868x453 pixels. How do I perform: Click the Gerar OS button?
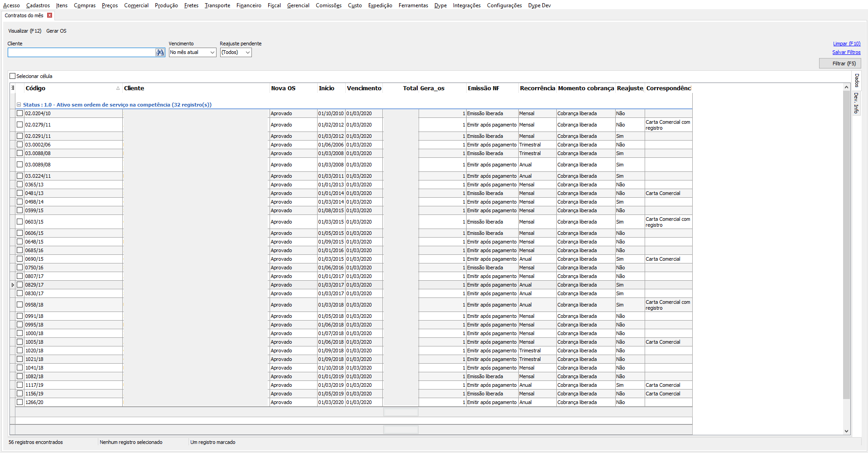(56, 31)
